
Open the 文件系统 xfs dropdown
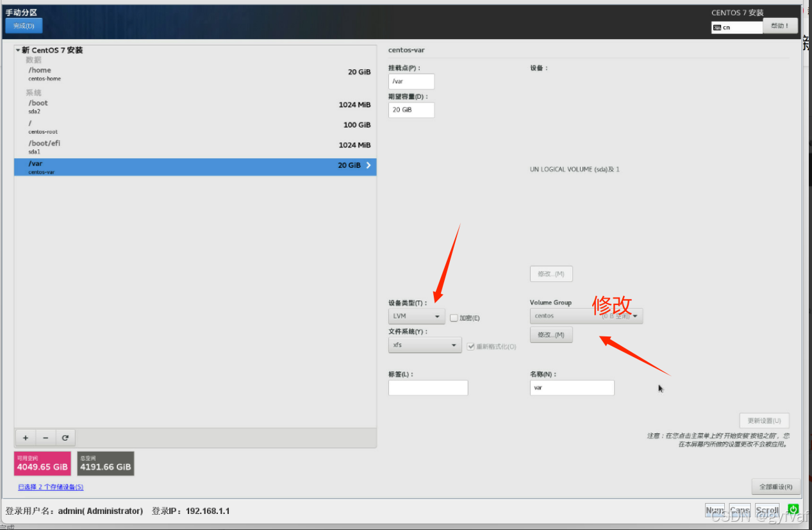(425, 345)
